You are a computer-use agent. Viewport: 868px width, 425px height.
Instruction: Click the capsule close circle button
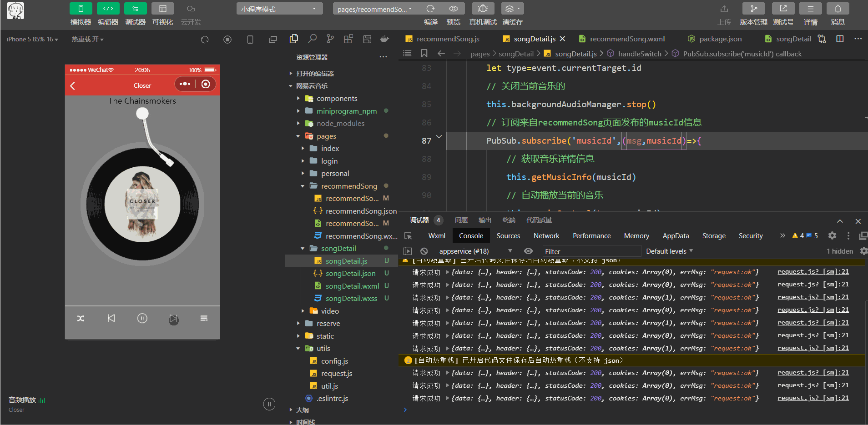click(206, 84)
